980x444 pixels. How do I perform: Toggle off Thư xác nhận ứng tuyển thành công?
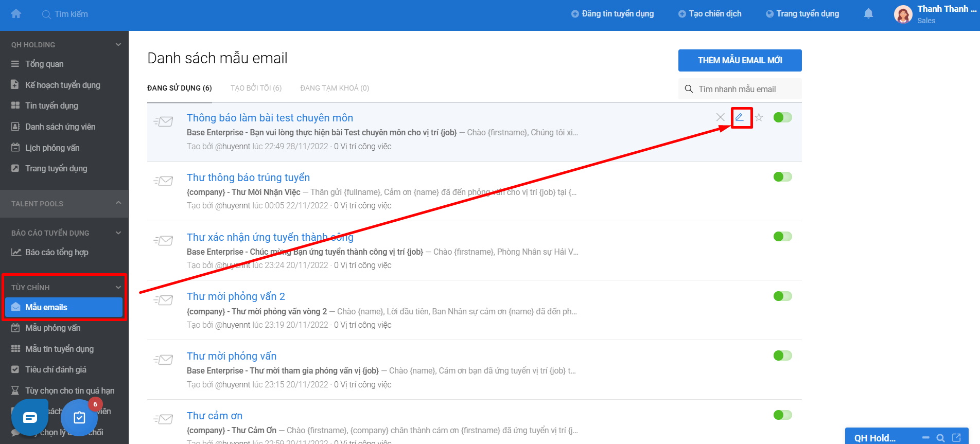(782, 236)
